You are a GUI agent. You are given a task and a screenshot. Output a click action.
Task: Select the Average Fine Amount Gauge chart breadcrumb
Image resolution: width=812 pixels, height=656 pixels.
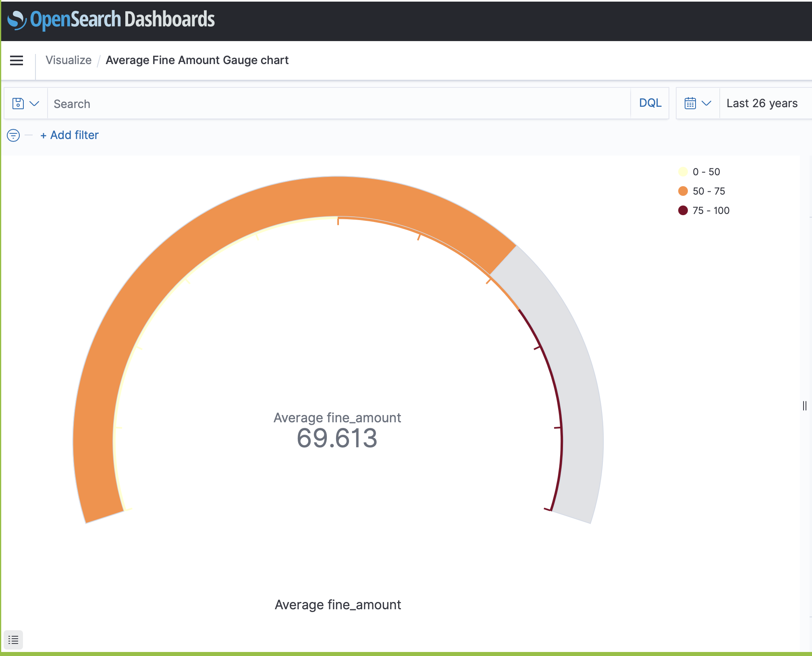coord(197,60)
